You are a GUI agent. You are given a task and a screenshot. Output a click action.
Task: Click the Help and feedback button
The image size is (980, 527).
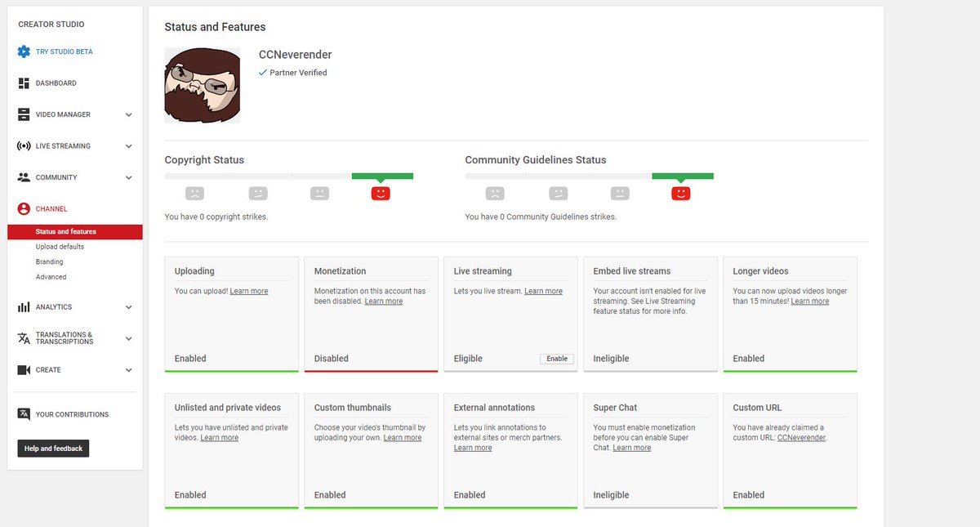(x=53, y=449)
